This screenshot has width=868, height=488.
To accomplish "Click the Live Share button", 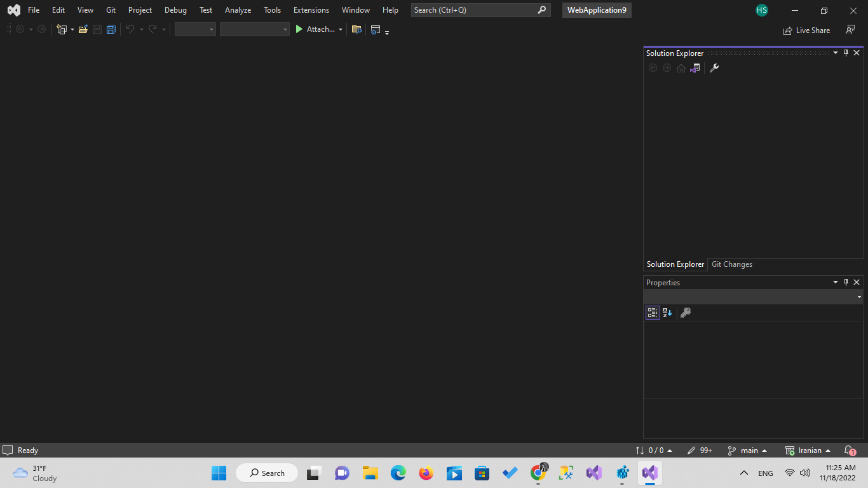I will click(x=806, y=30).
